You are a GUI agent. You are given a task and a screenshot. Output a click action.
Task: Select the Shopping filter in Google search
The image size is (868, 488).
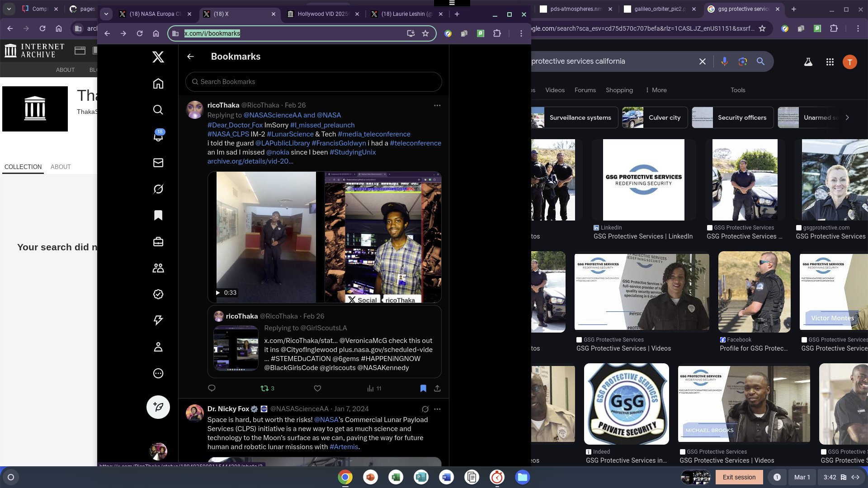(619, 90)
